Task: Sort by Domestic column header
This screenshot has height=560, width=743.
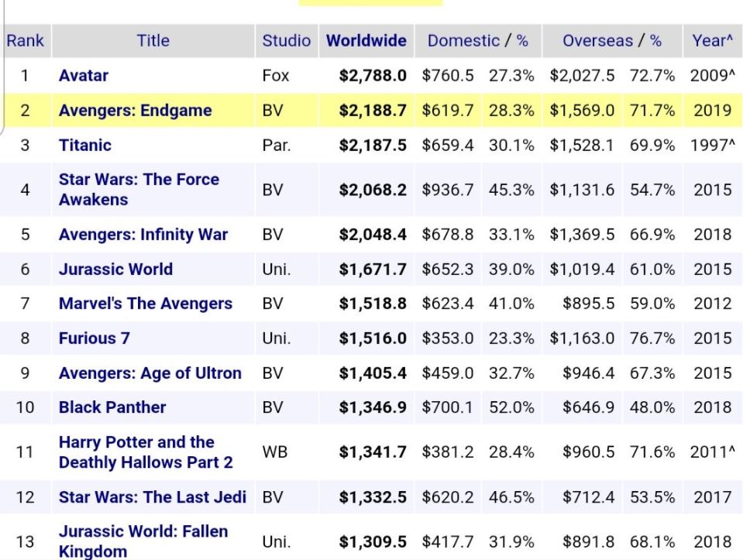Action: coord(463,41)
